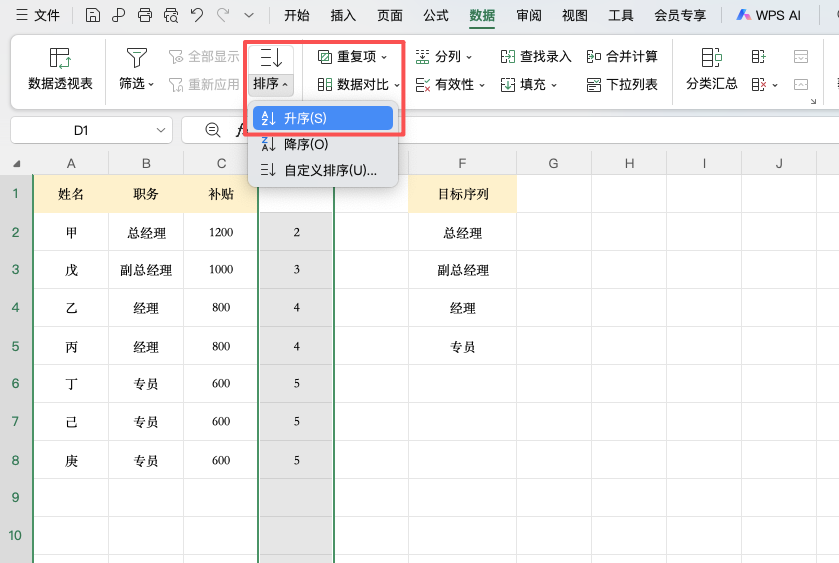Open the 填充 dropdown
The width and height of the screenshot is (839, 563).
coord(529,84)
